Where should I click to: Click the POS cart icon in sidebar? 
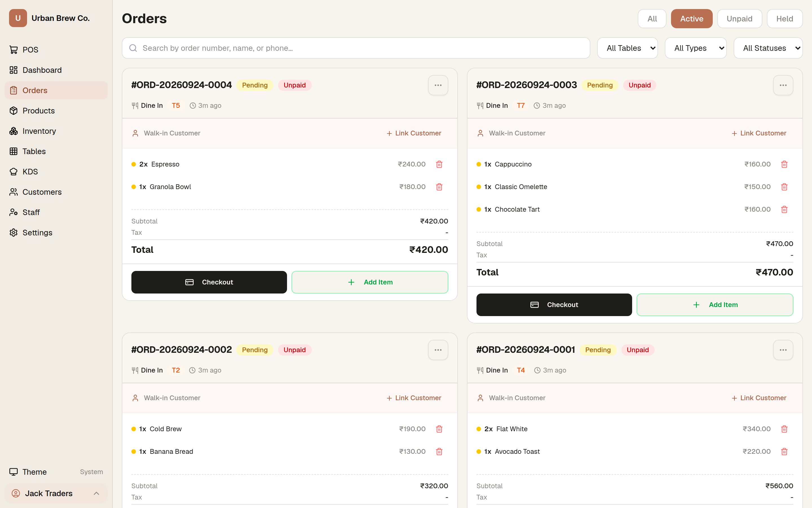(14, 50)
